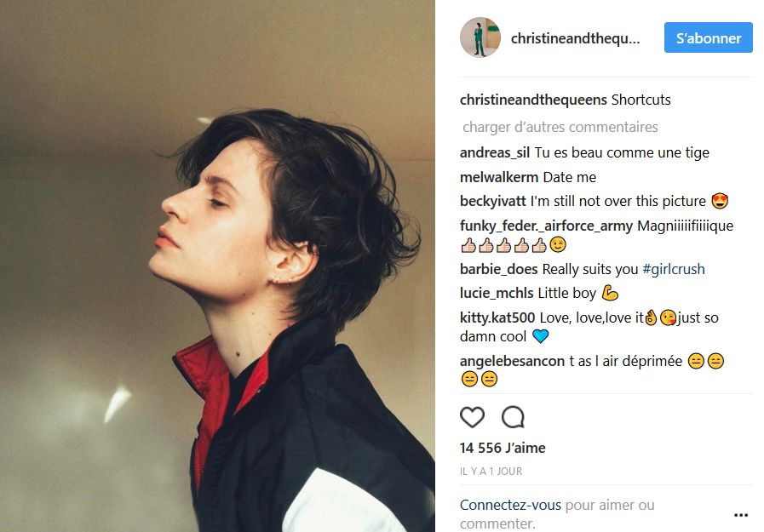Open christineandthequeens profile avatar
Screen dimensions: 764x532
[480, 37]
